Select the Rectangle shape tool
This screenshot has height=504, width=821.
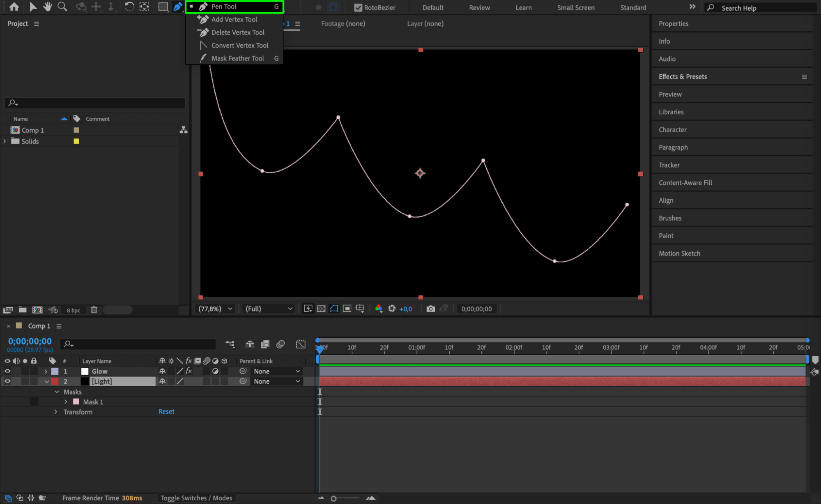tap(163, 7)
